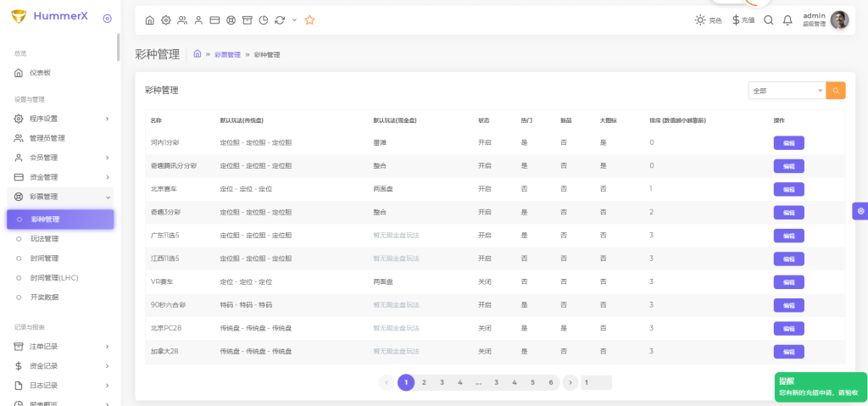Open 仪表板 from the sidebar
This screenshot has width=868, height=406.
click(x=41, y=73)
